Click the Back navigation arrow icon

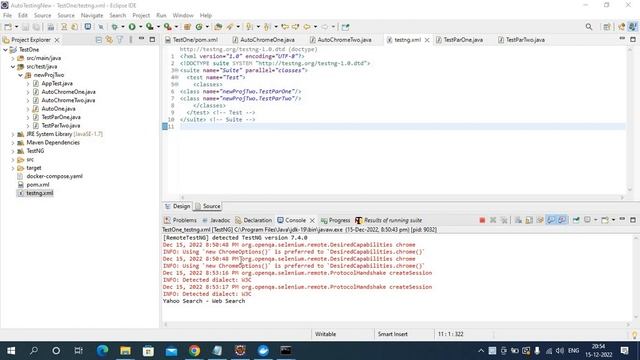[x=307, y=27]
